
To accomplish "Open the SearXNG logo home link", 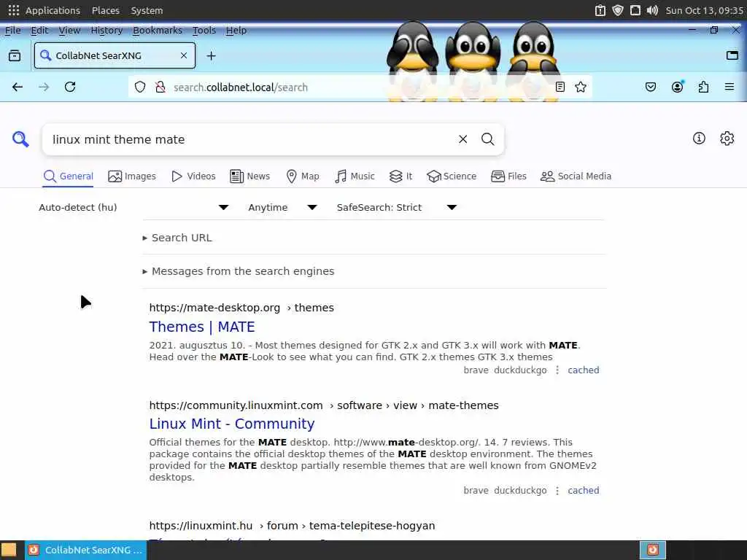I will [20, 139].
